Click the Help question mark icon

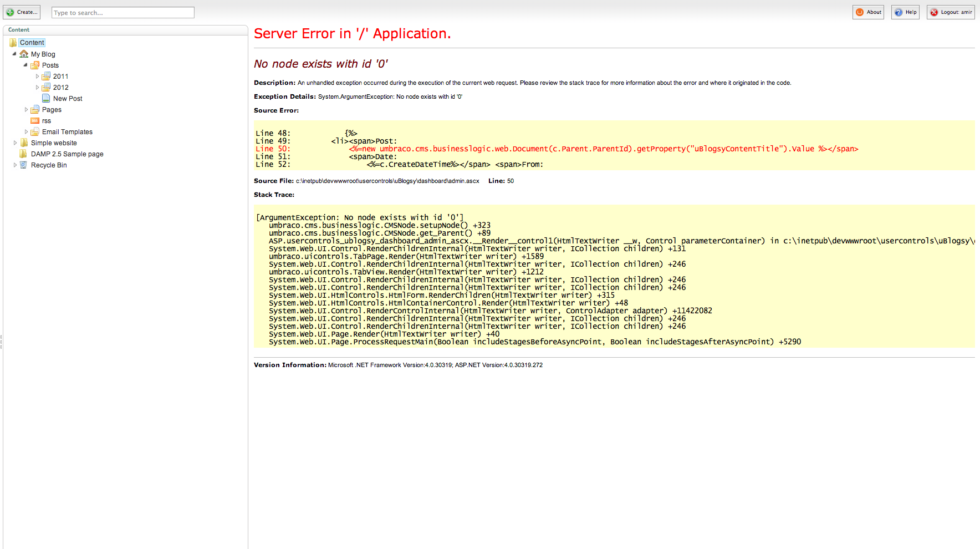[x=899, y=12]
